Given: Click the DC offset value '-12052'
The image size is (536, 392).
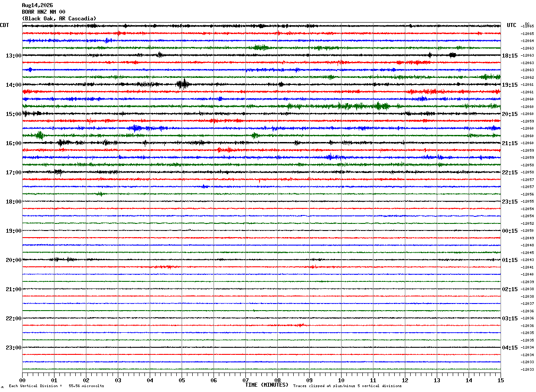Looking at the screenshot, I should pyautogui.click(x=527, y=223).
